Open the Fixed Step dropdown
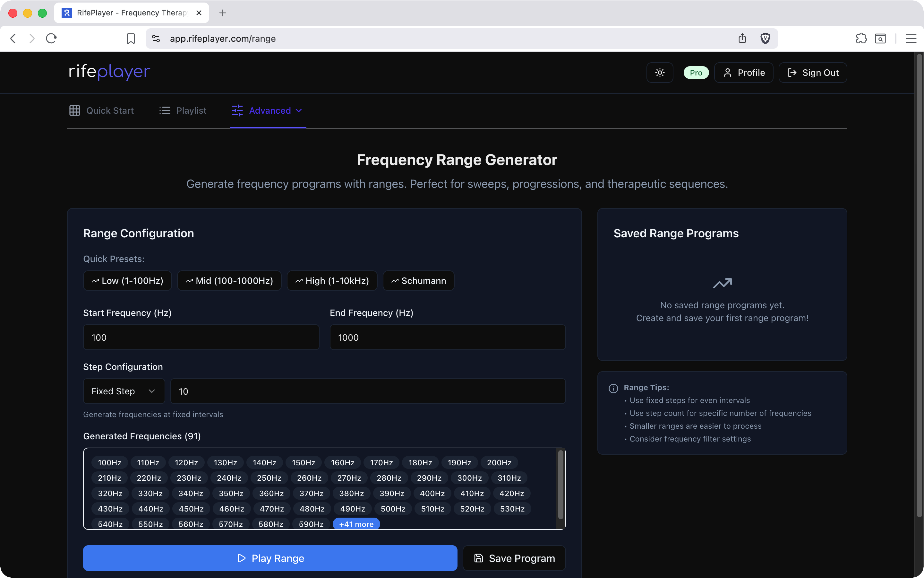The height and width of the screenshot is (578, 924). click(124, 391)
